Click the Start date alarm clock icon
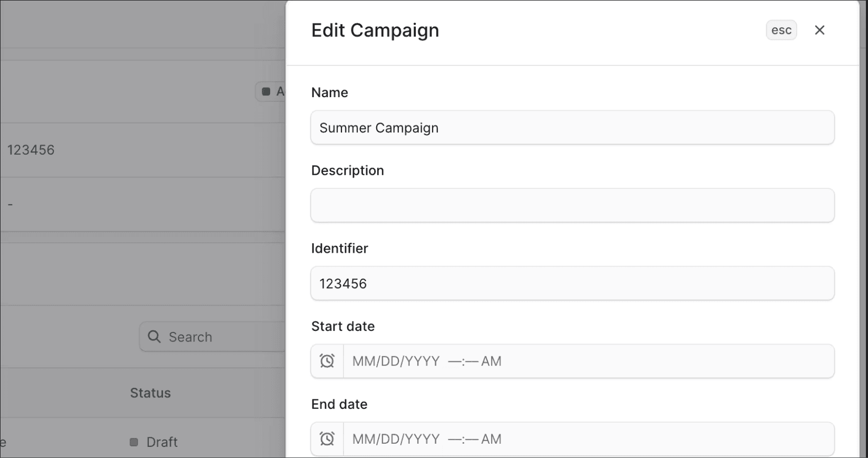 coord(327,361)
